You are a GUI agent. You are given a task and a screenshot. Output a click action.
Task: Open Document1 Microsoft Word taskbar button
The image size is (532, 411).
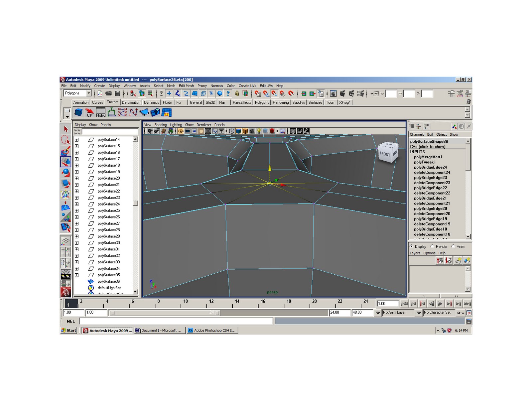click(160, 331)
